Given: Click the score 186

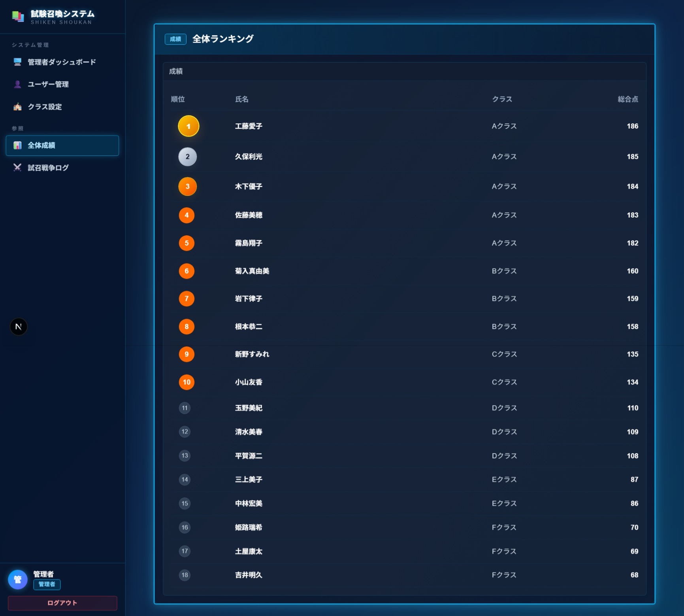Looking at the screenshot, I should click(633, 126).
